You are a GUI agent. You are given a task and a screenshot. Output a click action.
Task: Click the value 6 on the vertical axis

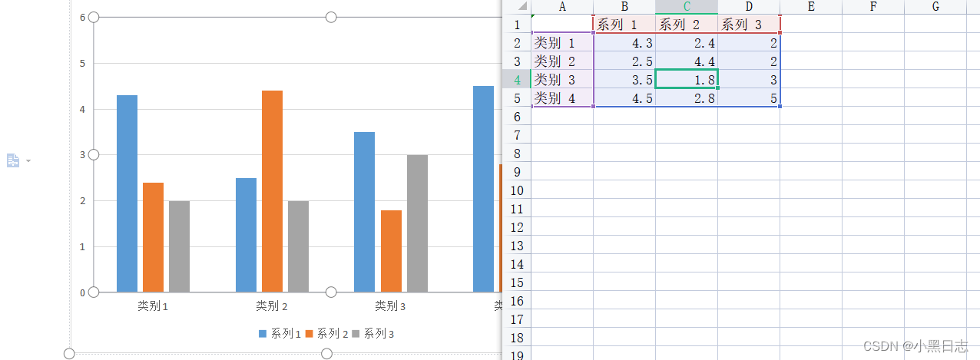pyautogui.click(x=82, y=17)
